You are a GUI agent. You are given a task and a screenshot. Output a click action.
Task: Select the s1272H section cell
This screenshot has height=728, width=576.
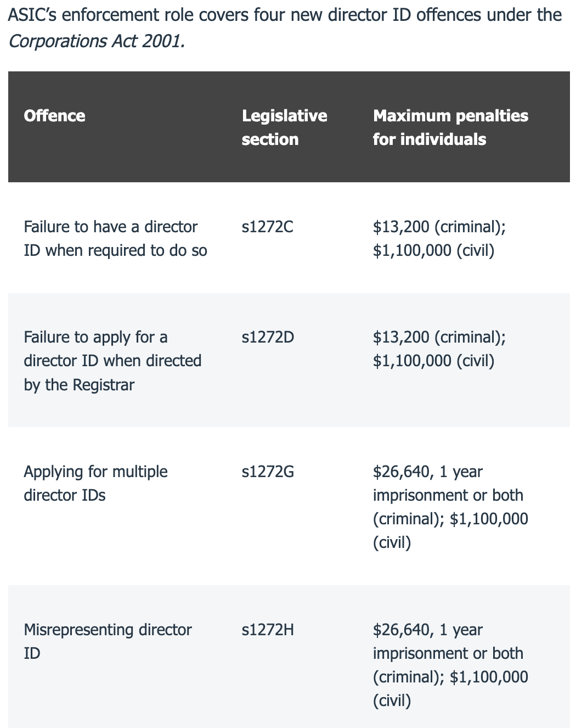tap(268, 630)
